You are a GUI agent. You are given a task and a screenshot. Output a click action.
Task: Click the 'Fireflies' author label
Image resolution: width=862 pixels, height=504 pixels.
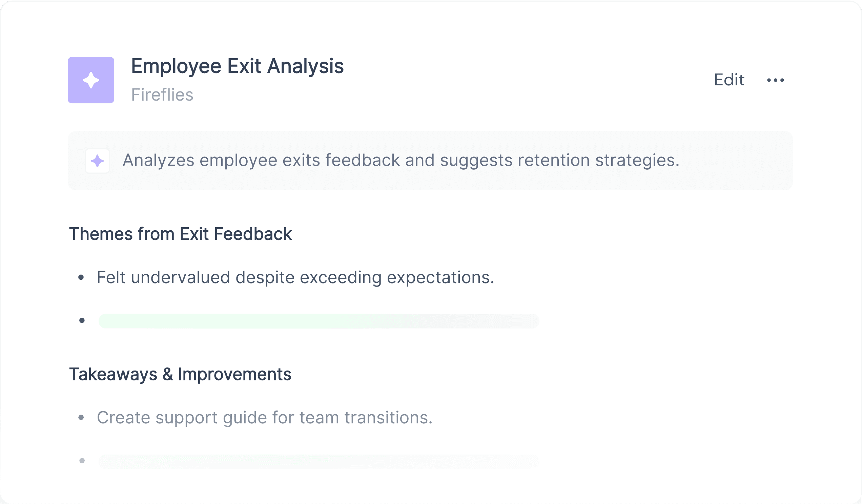point(162,95)
